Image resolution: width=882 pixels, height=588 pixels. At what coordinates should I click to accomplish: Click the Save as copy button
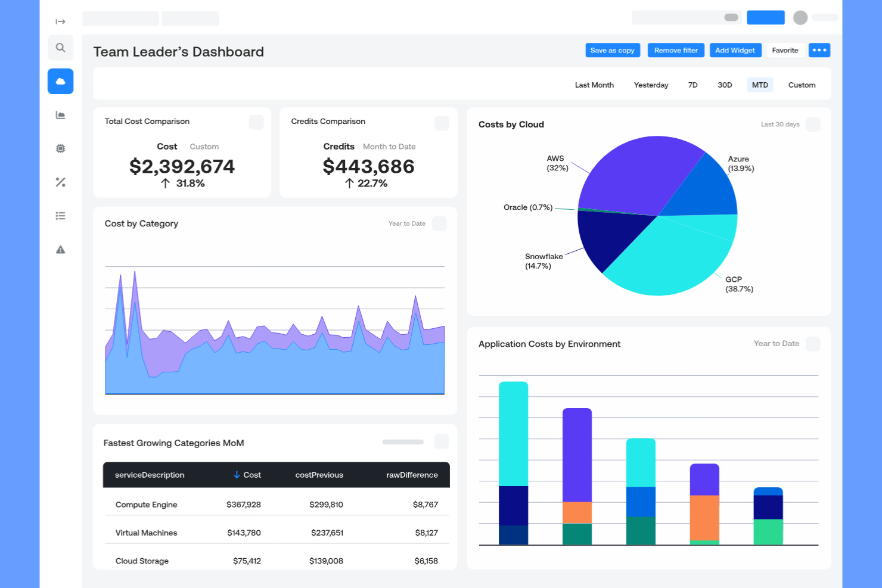tap(613, 50)
